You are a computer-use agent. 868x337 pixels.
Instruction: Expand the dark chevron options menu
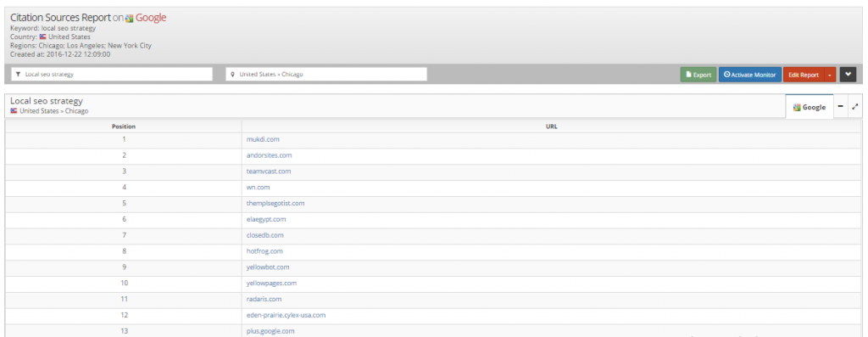(848, 74)
